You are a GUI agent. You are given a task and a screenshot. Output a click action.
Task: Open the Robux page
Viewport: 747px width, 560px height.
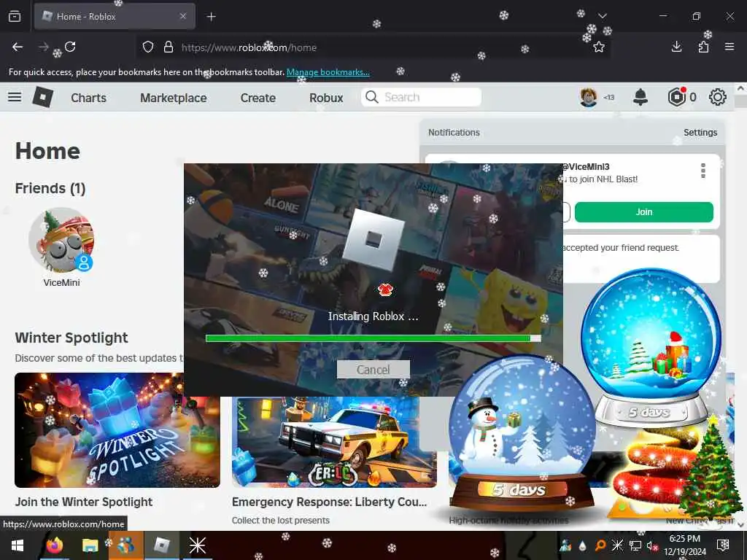[x=326, y=98]
